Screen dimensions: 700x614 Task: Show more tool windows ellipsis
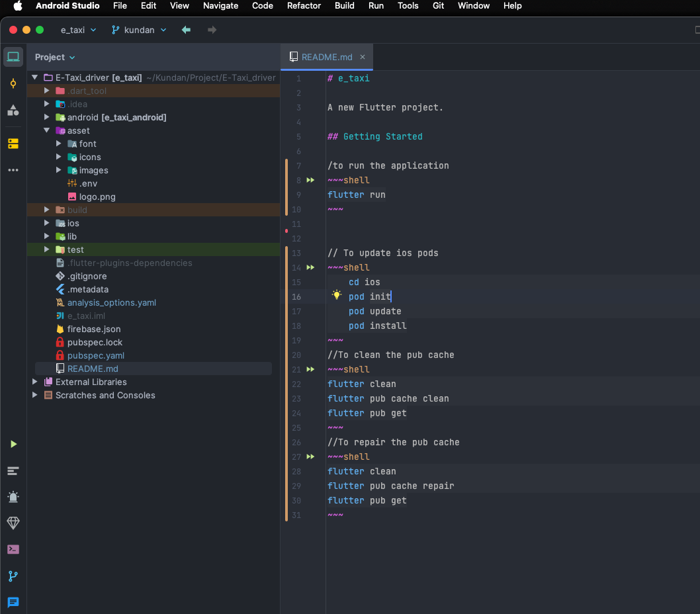click(x=13, y=170)
